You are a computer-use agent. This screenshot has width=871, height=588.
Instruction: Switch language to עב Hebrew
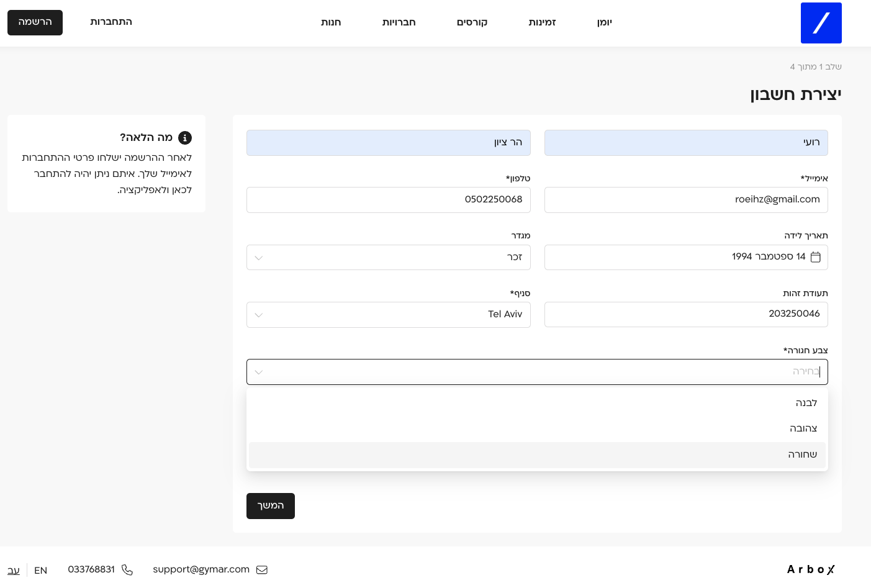tap(14, 570)
